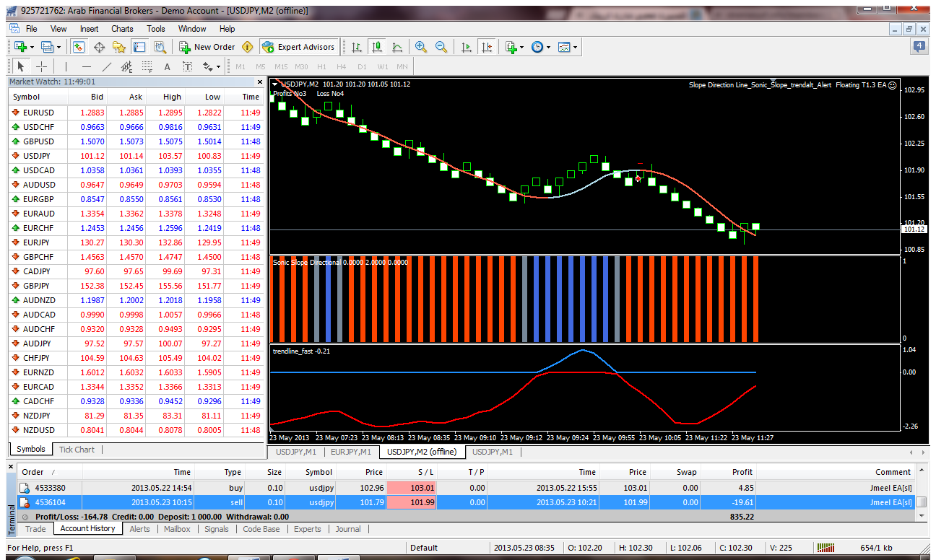Expand the Templates dropdown arrow
The image size is (936, 560).
[575, 47]
